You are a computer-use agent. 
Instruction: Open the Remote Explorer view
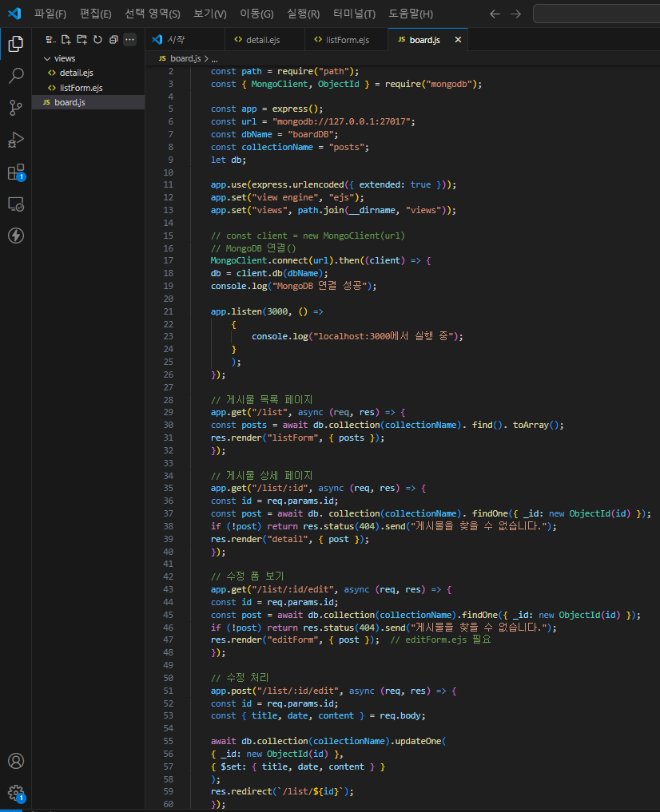[x=15, y=204]
